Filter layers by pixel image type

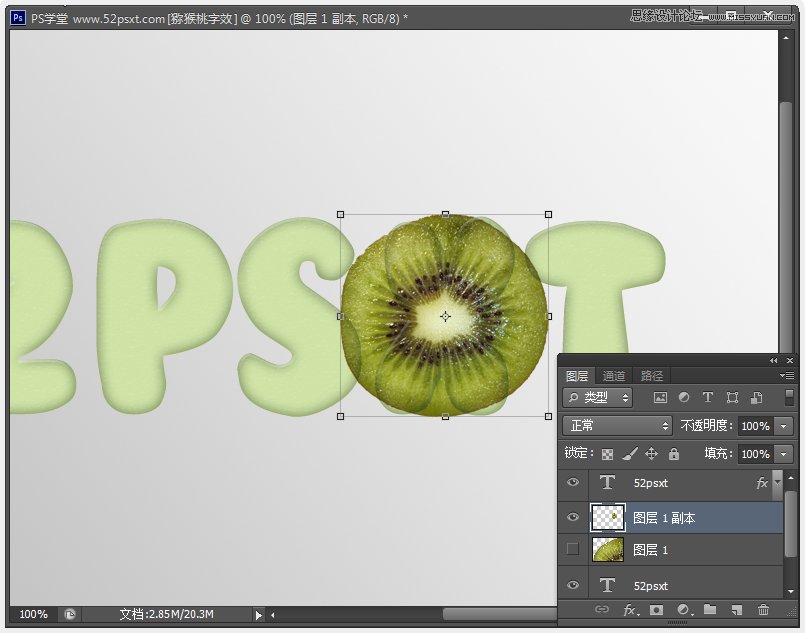[660, 397]
